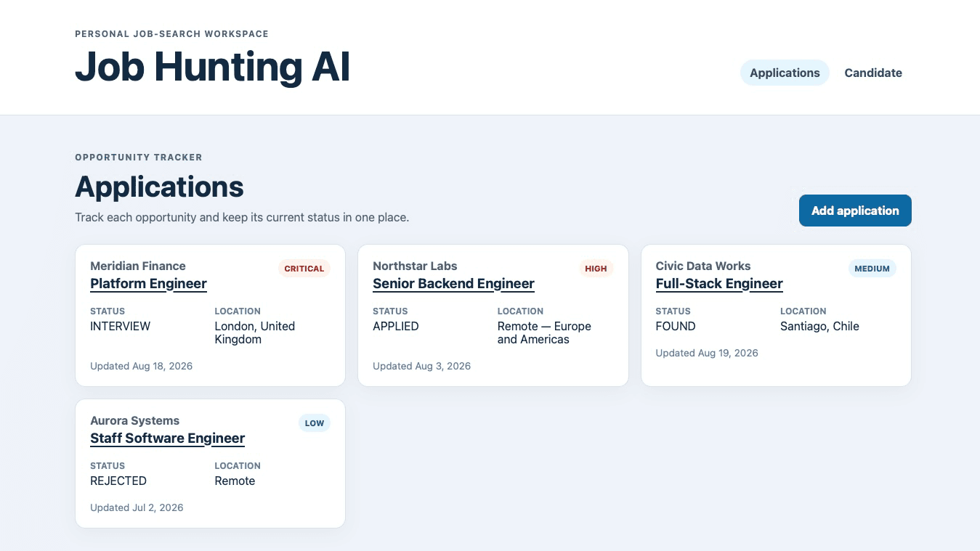Click the Add application button
Screen dimensions: 980x551
click(855, 211)
